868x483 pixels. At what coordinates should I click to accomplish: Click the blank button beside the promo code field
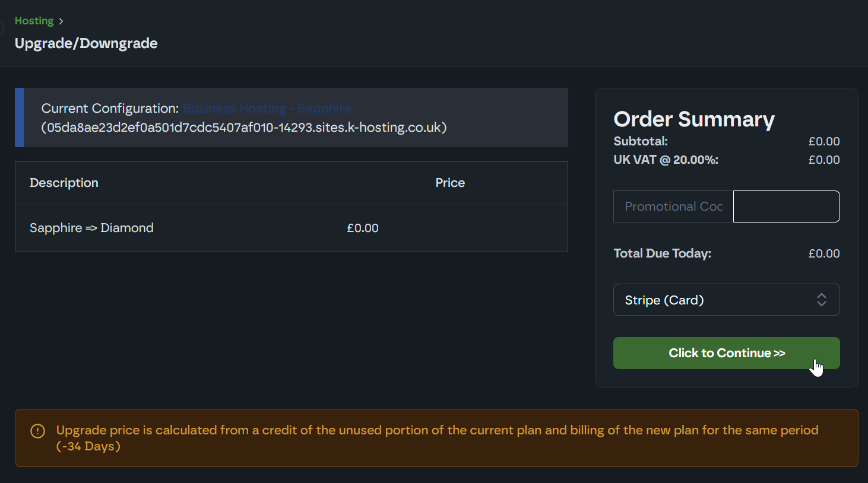786,206
